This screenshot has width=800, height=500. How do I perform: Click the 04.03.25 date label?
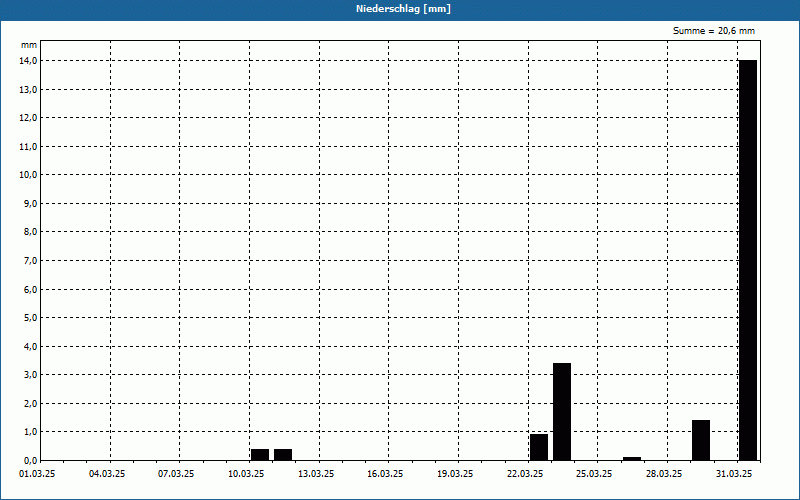point(107,474)
